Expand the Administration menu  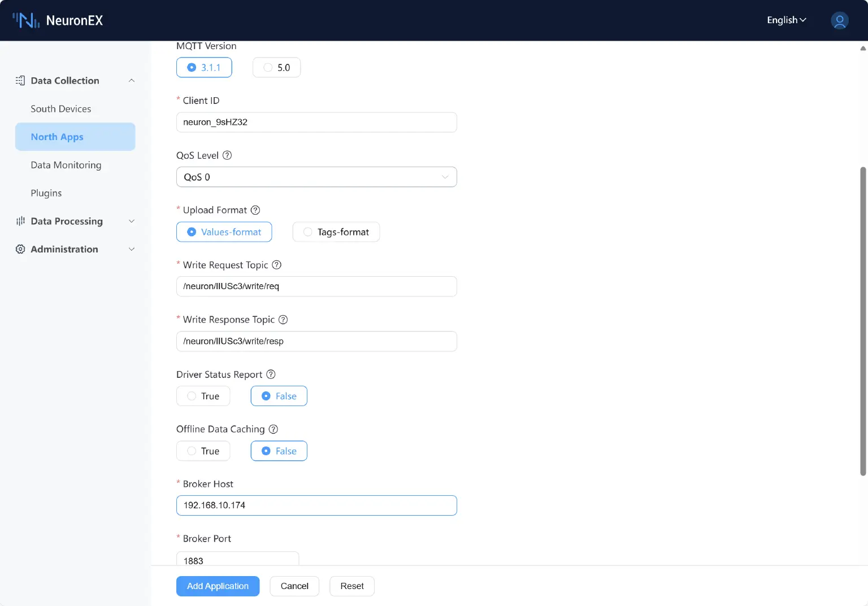click(75, 249)
